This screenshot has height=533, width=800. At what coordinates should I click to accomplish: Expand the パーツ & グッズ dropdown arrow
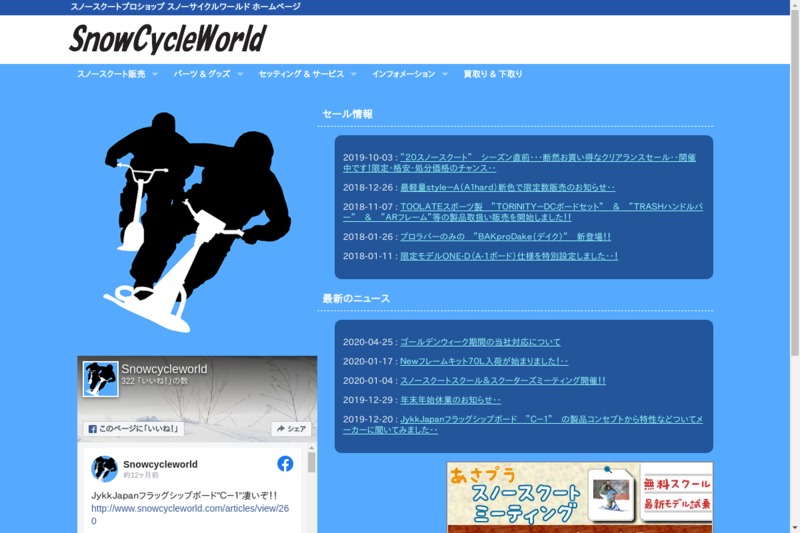(240, 74)
